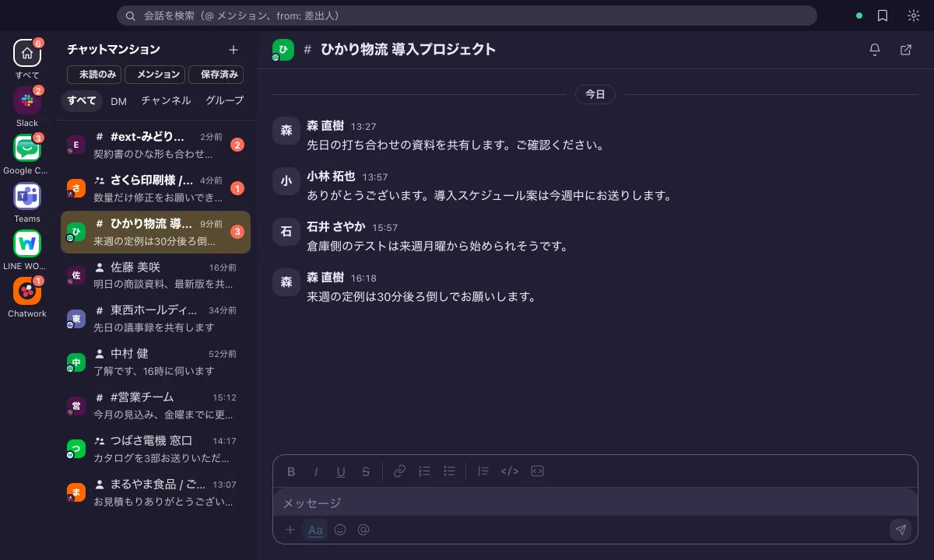The width and height of the screenshot is (934, 560).
Task: Insert a link in message
Action: 399,471
